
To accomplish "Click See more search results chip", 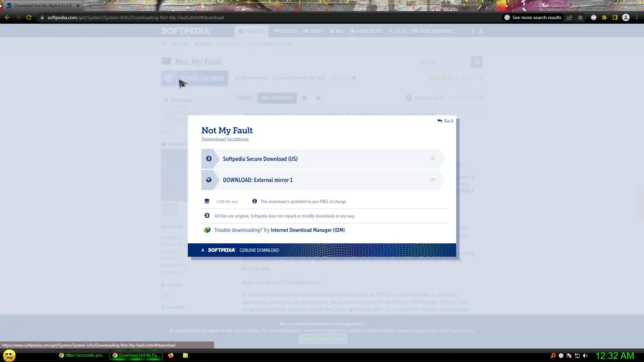I will [x=533, y=17].
